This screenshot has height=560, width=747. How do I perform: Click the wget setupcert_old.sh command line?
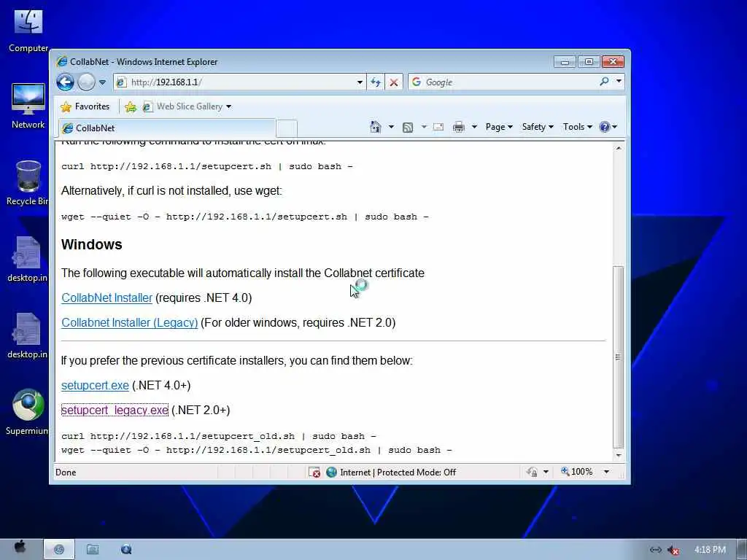coord(256,450)
